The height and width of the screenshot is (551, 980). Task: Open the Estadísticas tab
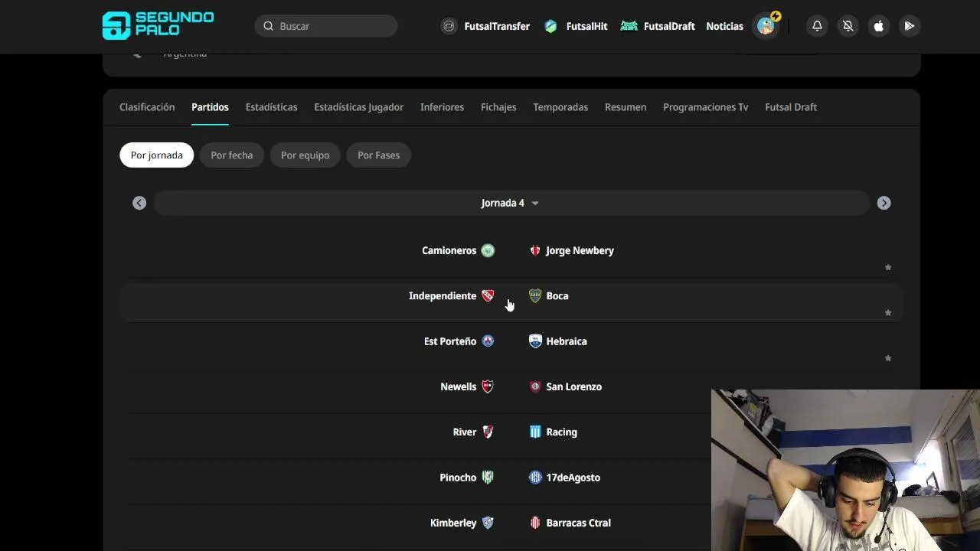tap(271, 107)
